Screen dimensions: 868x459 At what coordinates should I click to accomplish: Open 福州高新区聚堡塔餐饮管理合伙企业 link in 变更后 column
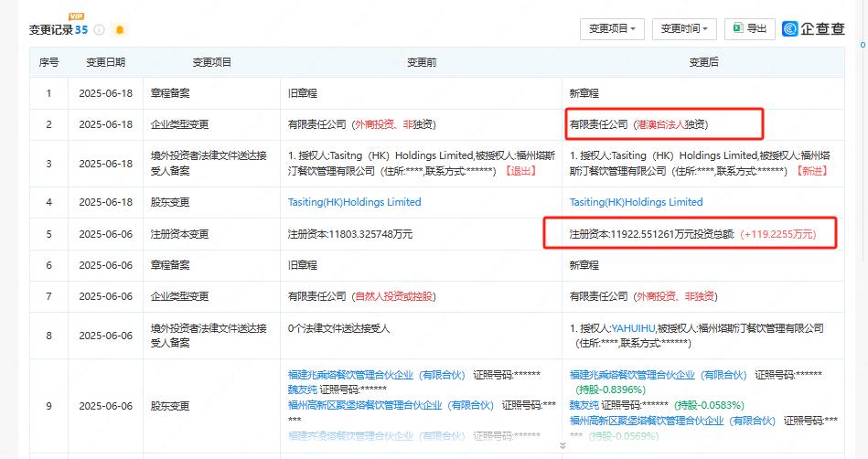click(672, 421)
